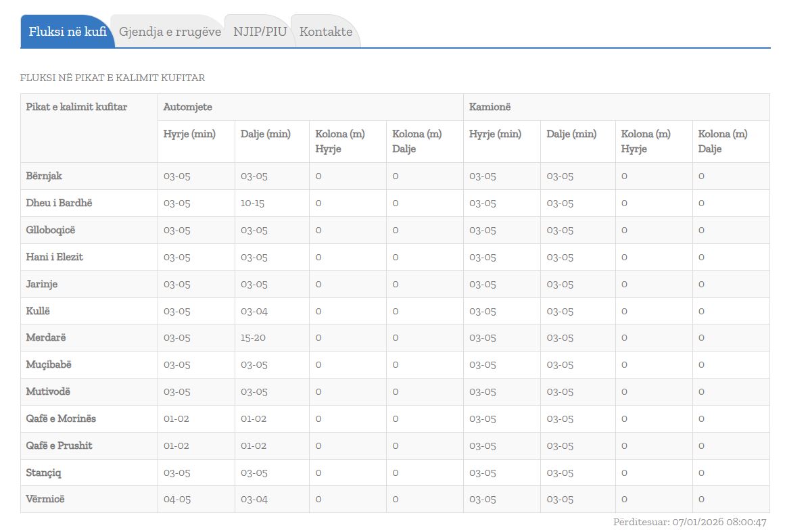Click the Kamionë column group header

pyautogui.click(x=490, y=107)
